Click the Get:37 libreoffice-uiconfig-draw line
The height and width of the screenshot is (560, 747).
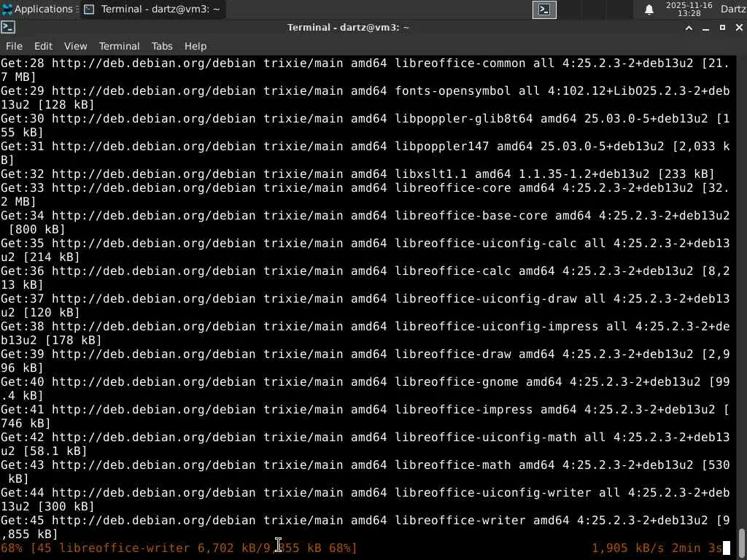(365, 306)
